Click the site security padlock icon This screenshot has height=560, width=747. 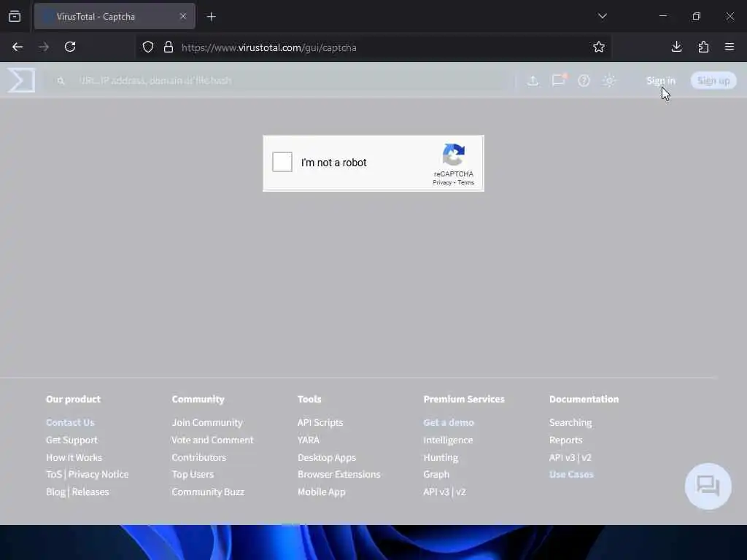point(169,47)
